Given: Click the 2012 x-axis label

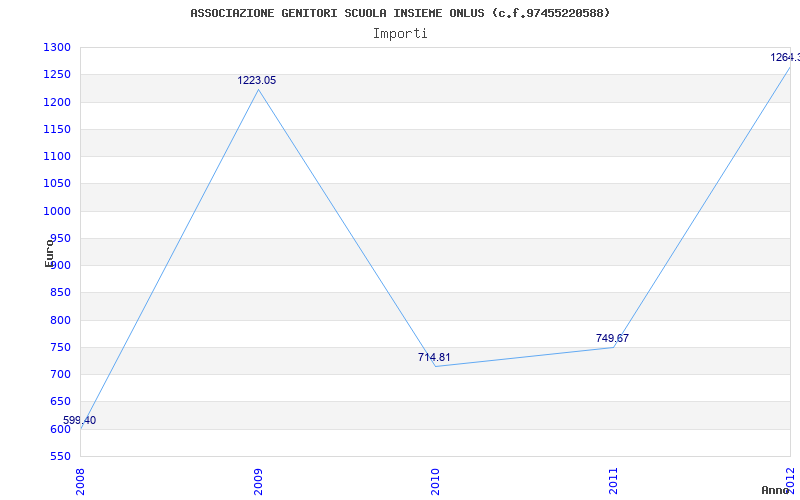Looking at the screenshot, I should (791, 481).
